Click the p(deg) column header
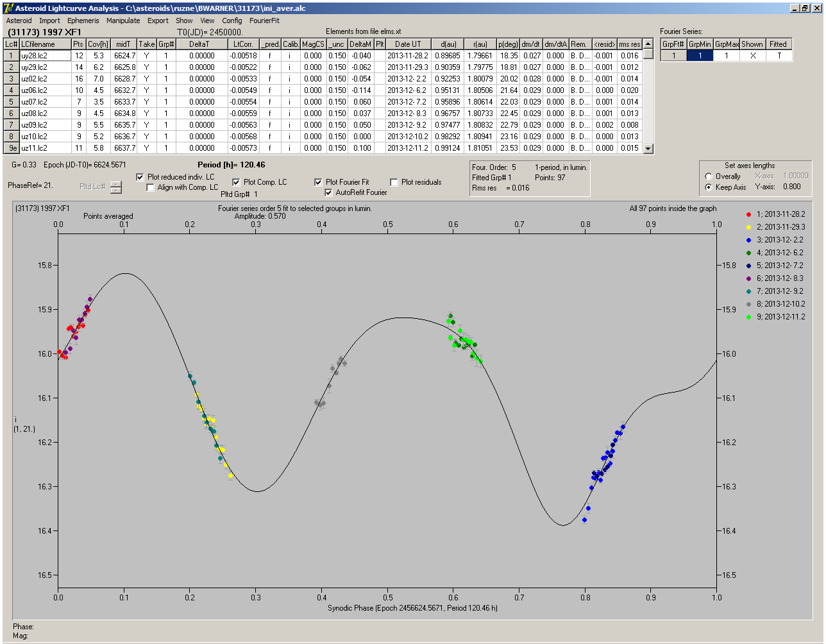The image size is (826, 644). tap(509, 44)
